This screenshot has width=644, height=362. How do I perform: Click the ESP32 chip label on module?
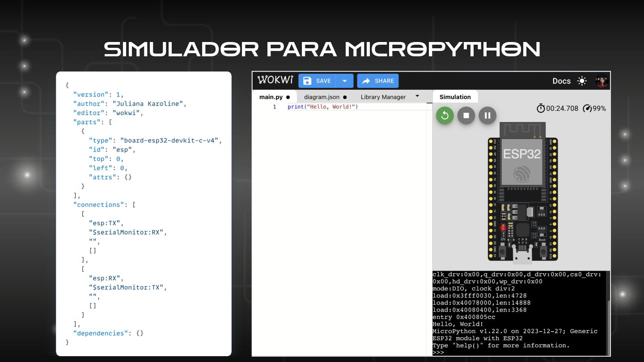pos(522,154)
